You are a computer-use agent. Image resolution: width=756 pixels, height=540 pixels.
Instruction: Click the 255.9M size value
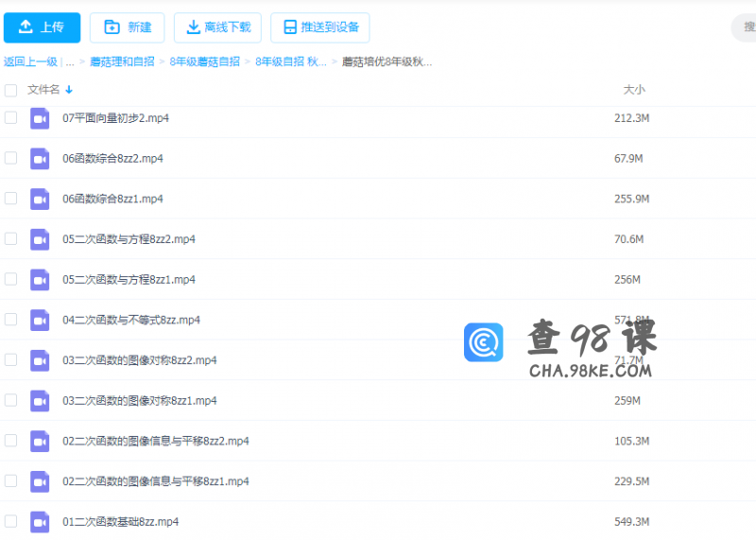631,199
